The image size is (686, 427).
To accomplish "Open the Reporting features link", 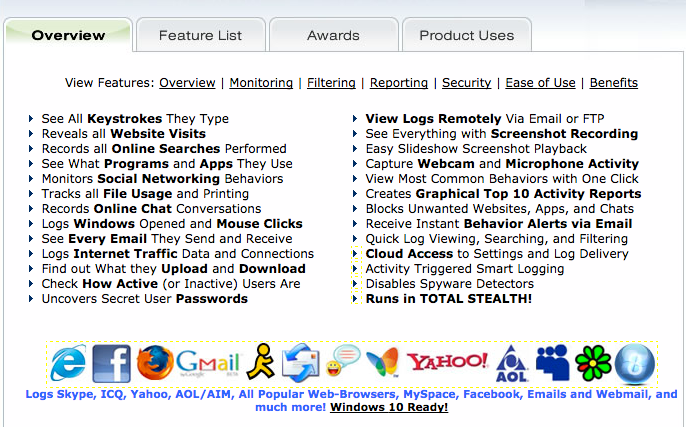I will coord(398,83).
